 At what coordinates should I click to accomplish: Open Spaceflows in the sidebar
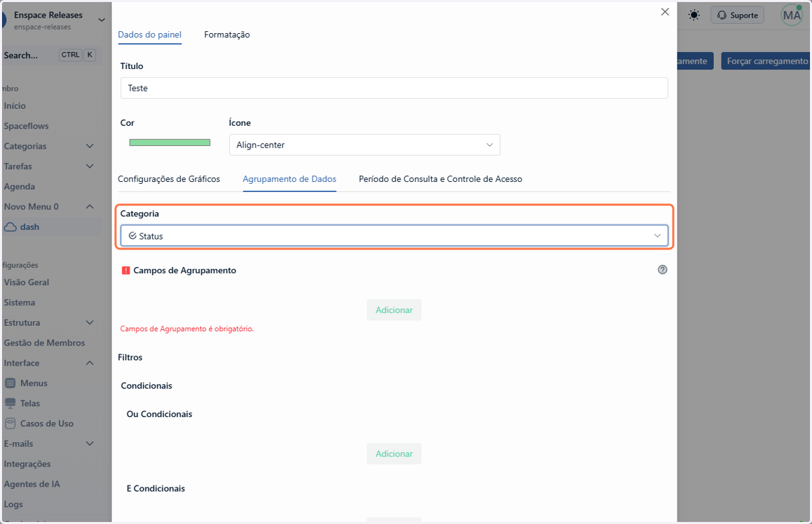coord(26,126)
